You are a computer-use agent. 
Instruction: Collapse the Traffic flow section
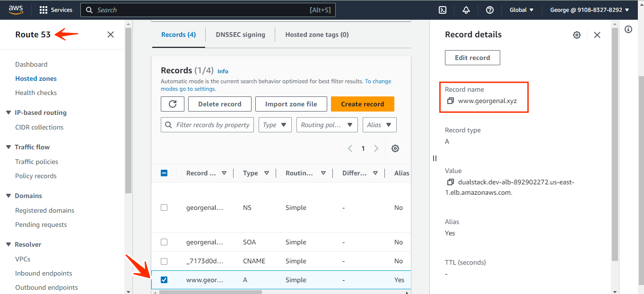9,147
